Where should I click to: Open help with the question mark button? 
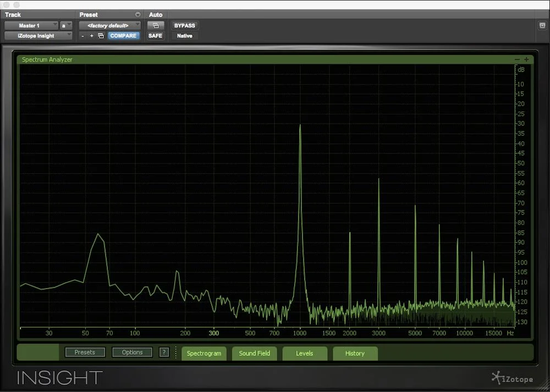(164, 352)
